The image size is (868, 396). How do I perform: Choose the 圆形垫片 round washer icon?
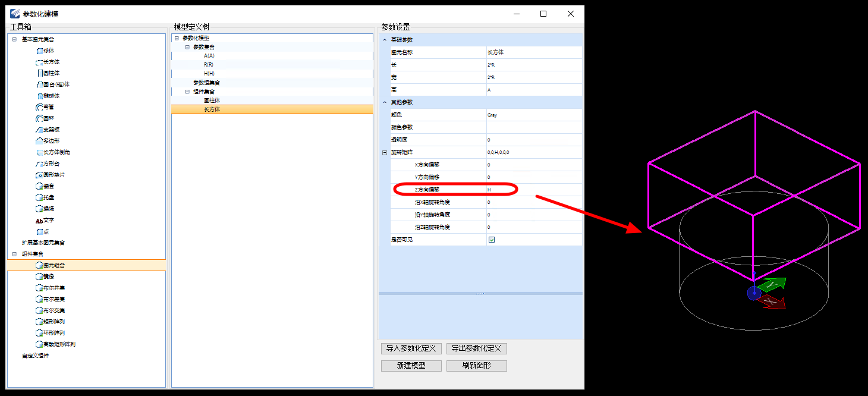pyautogui.click(x=39, y=175)
